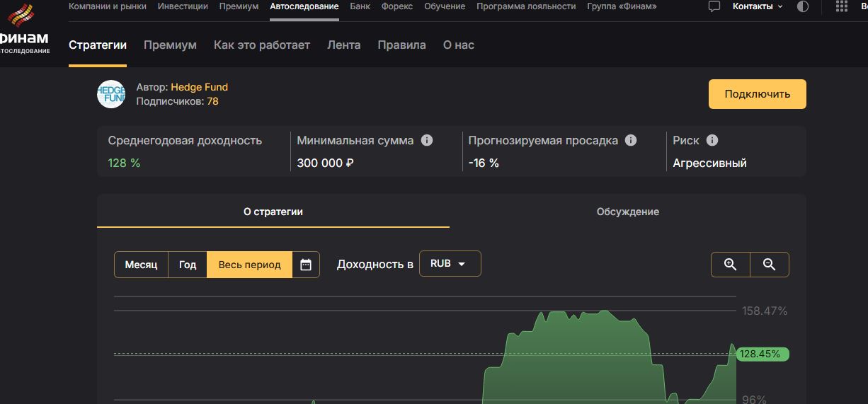
Task: Open Форекс menu item
Action: (x=397, y=6)
